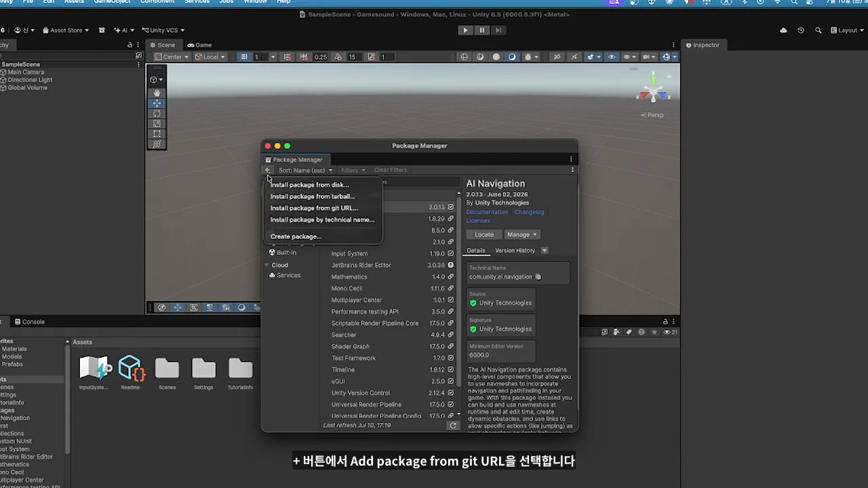This screenshot has height=488, width=868.
Task: Select Main Camera in Hierarchy
Action: 26,72
